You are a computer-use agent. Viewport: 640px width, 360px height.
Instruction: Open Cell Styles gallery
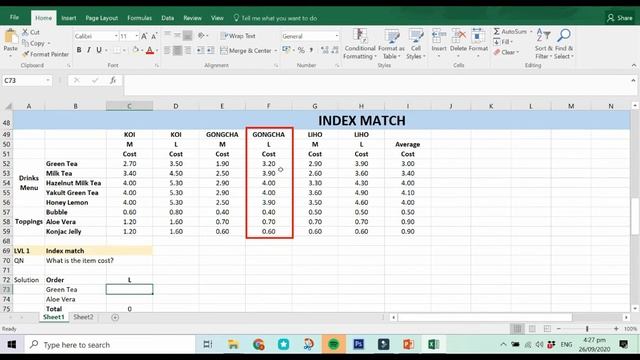pos(416,44)
